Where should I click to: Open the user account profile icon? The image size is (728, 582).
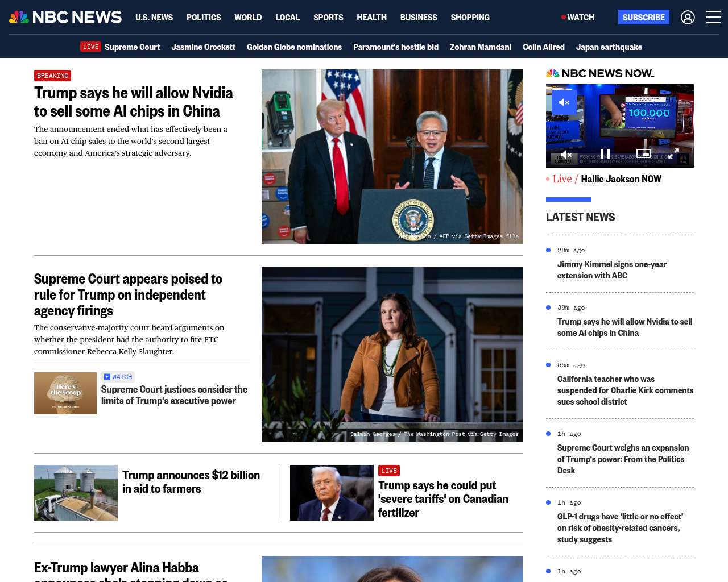(688, 18)
